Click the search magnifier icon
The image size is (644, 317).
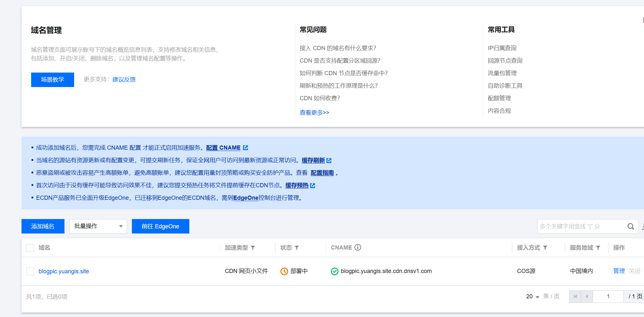(631, 226)
